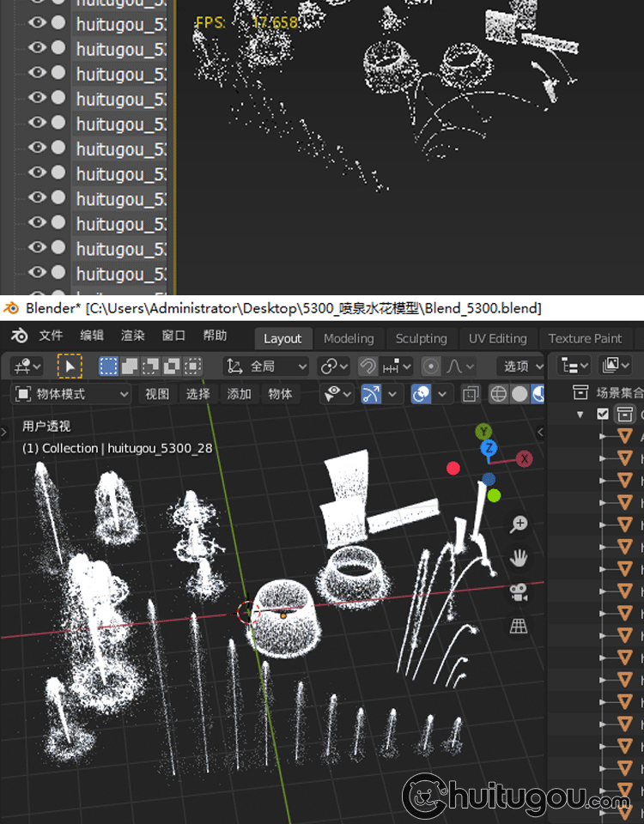Open the 3D viewport editor type dropdown

[x=28, y=367]
